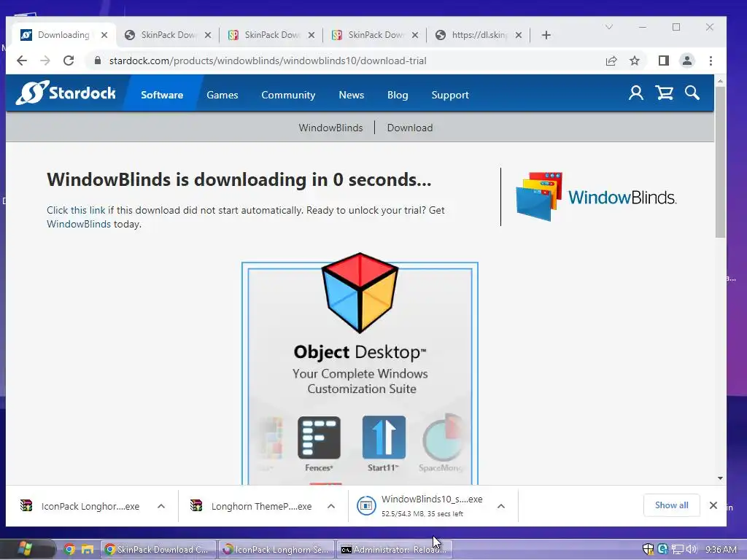This screenshot has height=560, width=747.
Task: Share this page via share icon
Action: (611, 61)
